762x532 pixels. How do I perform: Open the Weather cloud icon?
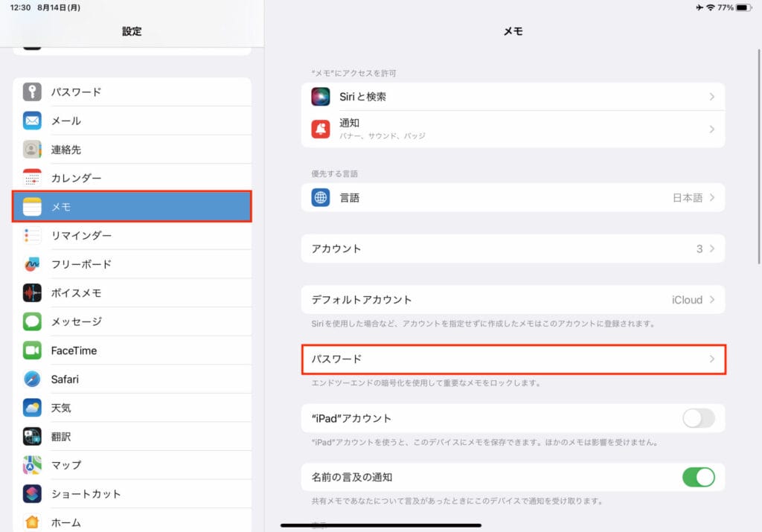32,408
